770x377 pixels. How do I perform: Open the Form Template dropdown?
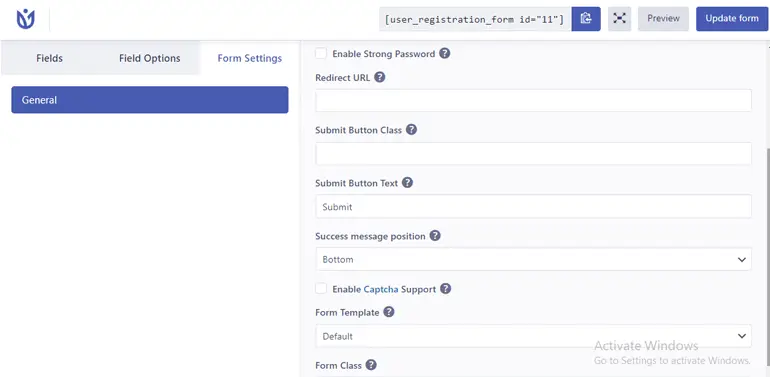(x=533, y=336)
